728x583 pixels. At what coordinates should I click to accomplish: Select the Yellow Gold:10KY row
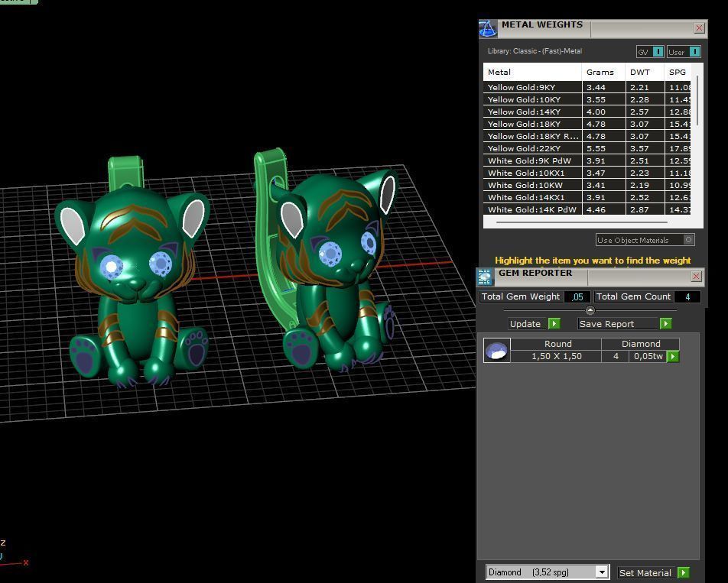coord(587,99)
